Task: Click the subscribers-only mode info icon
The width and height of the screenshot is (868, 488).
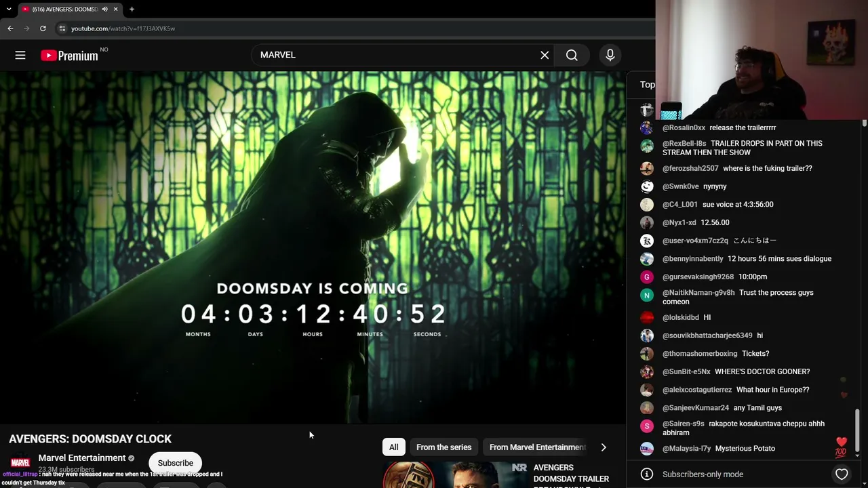Action: tap(647, 474)
